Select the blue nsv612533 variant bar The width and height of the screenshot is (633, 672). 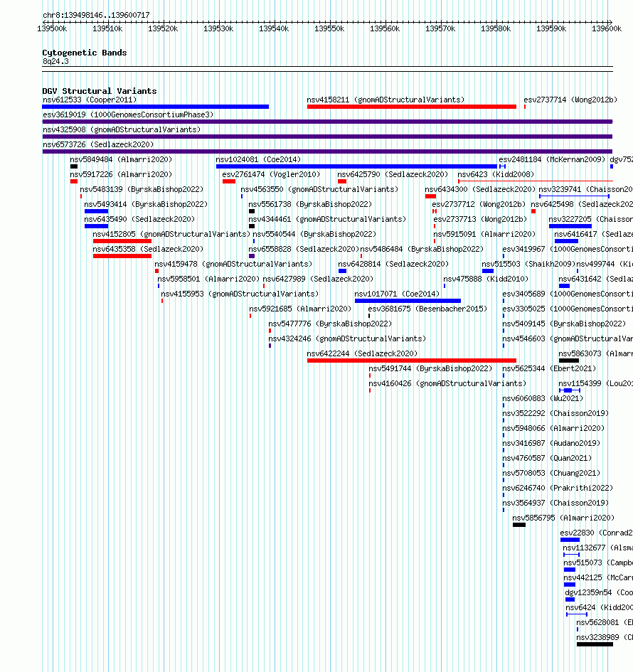[156, 107]
